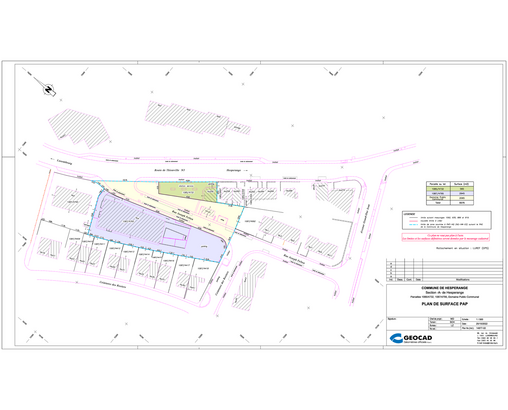This screenshot has height=410, width=508.
Task: Click the Modifications column header
Action: [462, 279]
